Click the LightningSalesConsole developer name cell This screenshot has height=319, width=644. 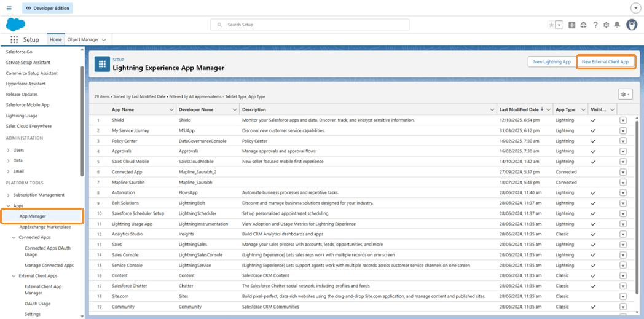coord(201,255)
